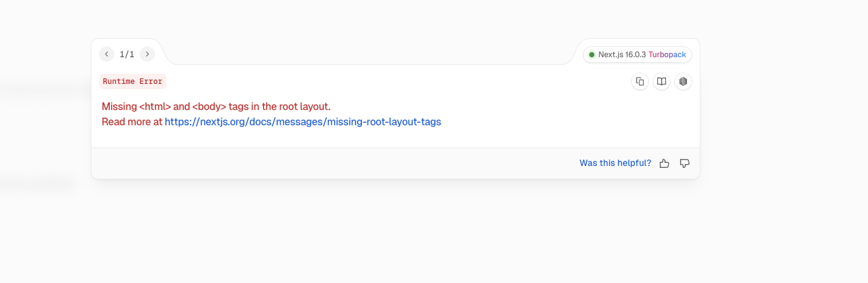Click the "Read more at" text

[x=132, y=121]
